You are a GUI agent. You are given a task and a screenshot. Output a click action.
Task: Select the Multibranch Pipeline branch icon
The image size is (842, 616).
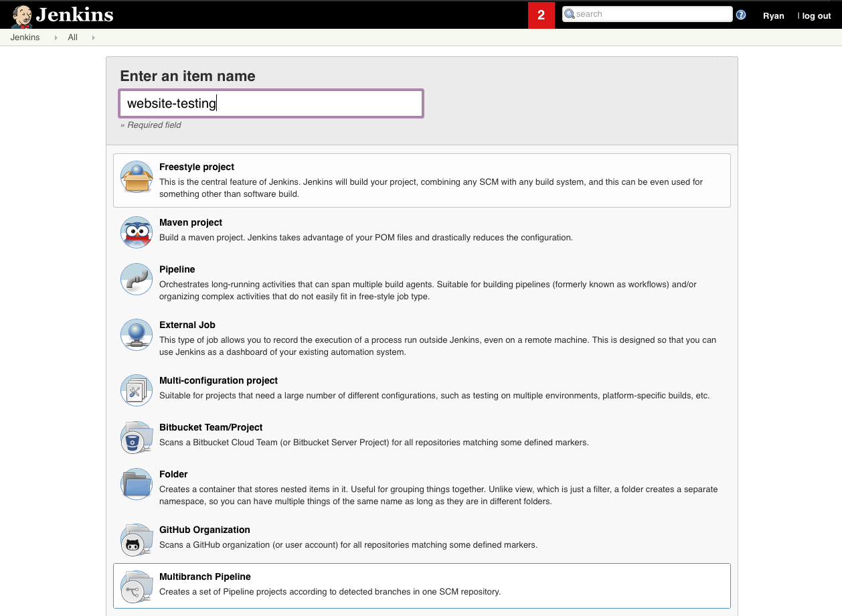(137, 587)
